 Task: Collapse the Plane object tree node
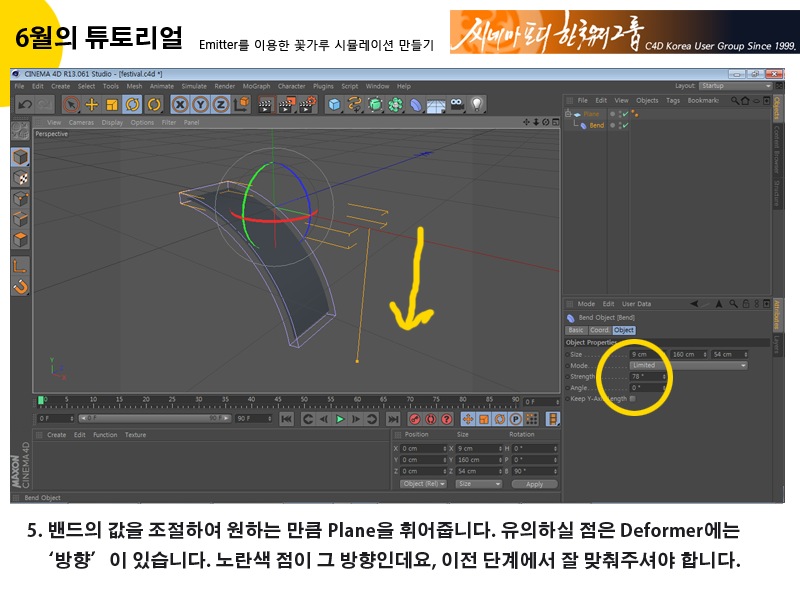pos(568,113)
